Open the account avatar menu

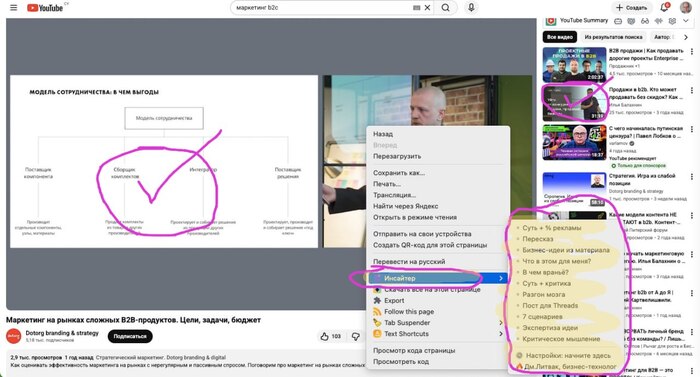[x=686, y=8]
